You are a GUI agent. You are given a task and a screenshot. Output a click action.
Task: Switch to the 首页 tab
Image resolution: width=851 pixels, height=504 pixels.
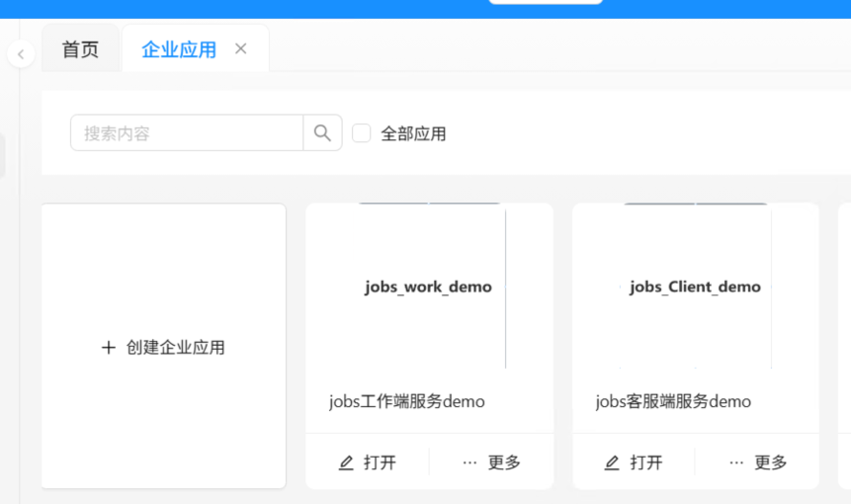[x=80, y=49]
